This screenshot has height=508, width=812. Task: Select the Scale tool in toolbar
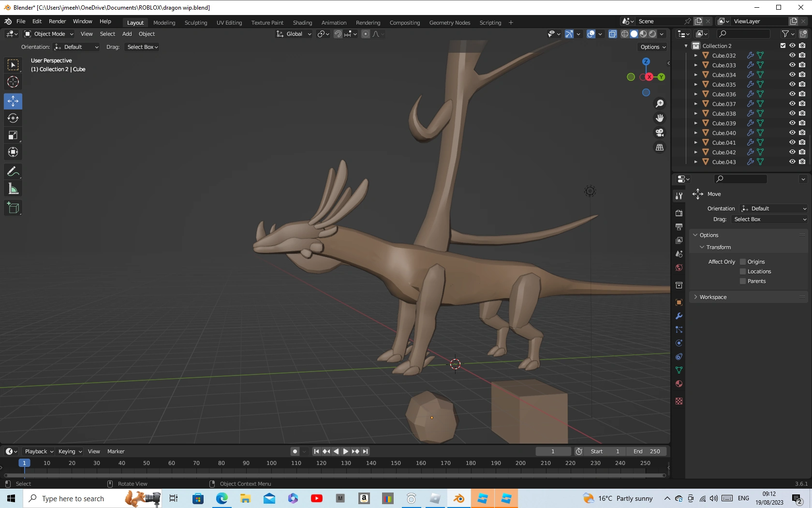click(x=13, y=135)
